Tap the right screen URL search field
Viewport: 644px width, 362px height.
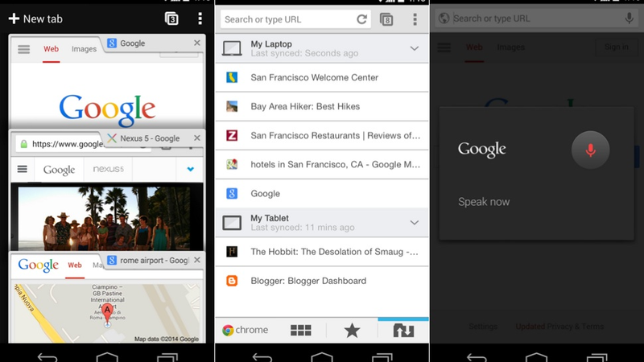pos(536,18)
